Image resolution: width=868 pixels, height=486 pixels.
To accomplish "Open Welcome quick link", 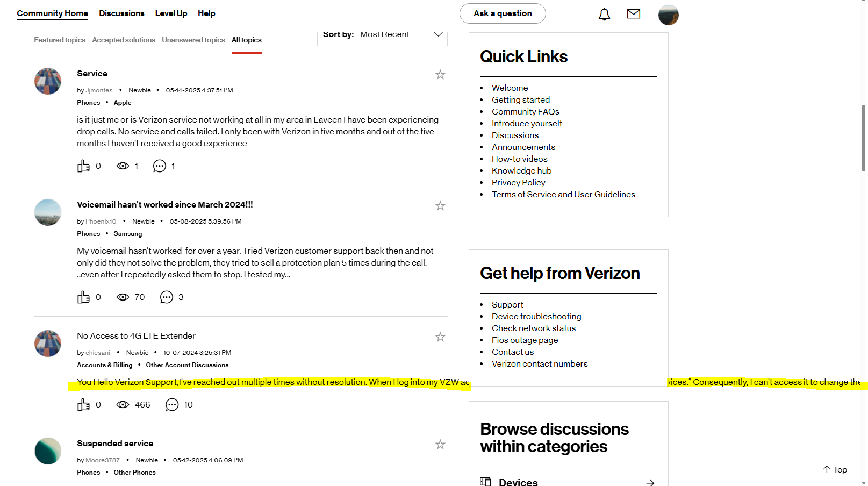I will (510, 88).
